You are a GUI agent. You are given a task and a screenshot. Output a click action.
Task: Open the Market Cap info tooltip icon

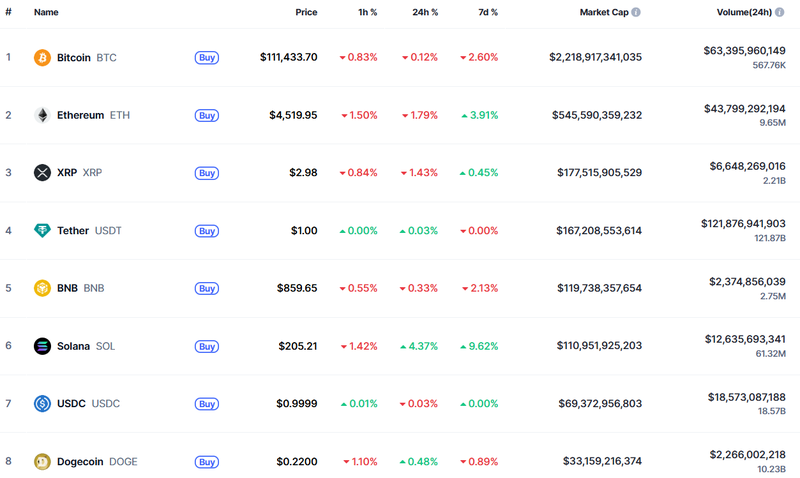(x=636, y=13)
